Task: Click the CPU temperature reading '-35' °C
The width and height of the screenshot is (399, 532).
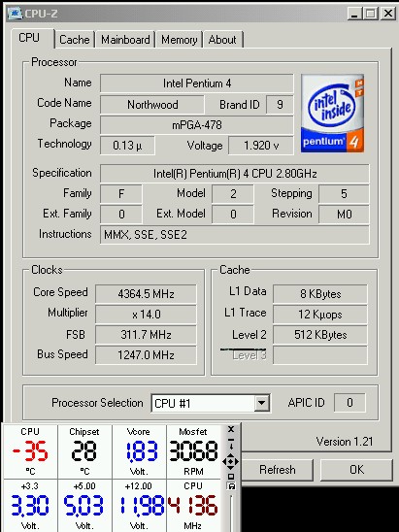Action: coord(30,451)
